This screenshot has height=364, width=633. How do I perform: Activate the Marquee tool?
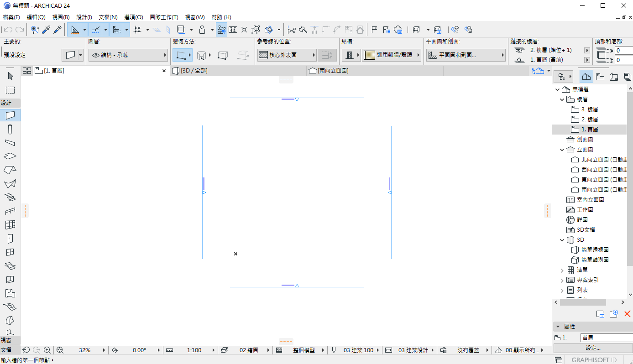[x=10, y=90]
